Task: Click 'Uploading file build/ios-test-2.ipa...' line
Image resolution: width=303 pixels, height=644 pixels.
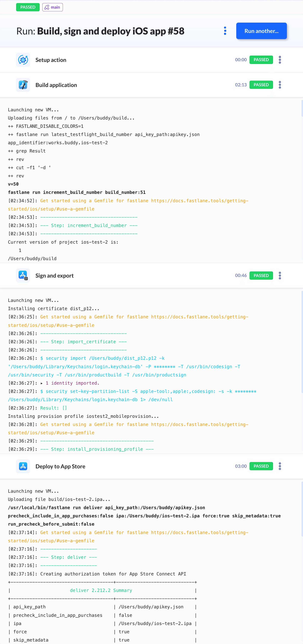Action: point(59,499)
